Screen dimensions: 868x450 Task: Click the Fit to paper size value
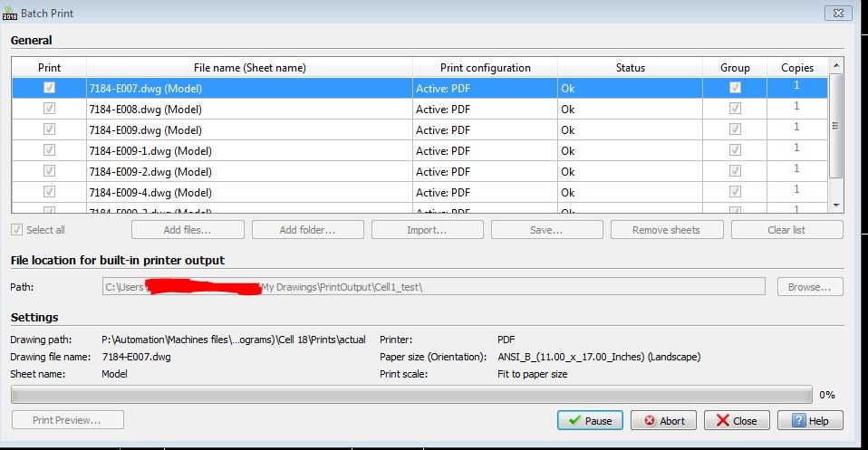[532, 374]
